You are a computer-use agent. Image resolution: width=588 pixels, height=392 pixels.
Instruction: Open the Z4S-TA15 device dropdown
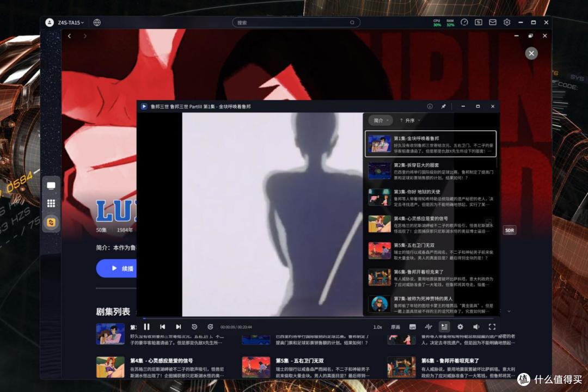pyautogui.click(x=71, y=22)
